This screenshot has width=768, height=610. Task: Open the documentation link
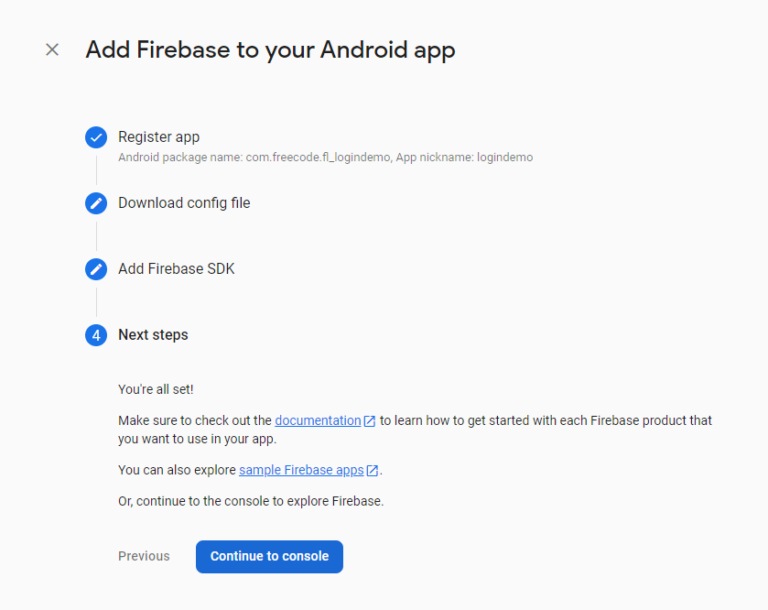click(318, 421)
